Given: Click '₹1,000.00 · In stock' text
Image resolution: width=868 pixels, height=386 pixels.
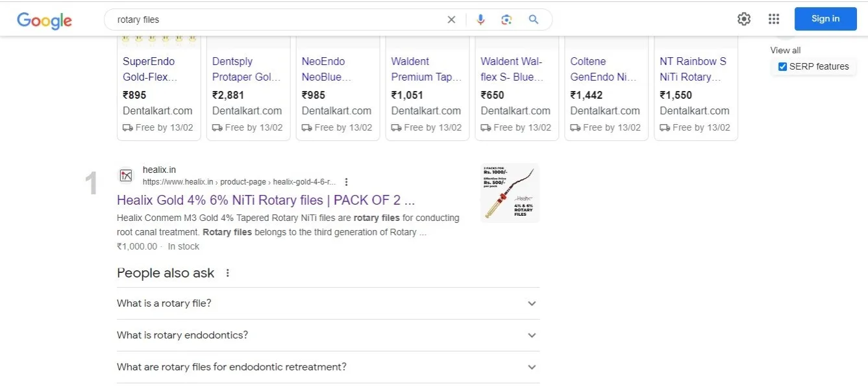Looking at the screenshot, I should [x=158, y=246].
